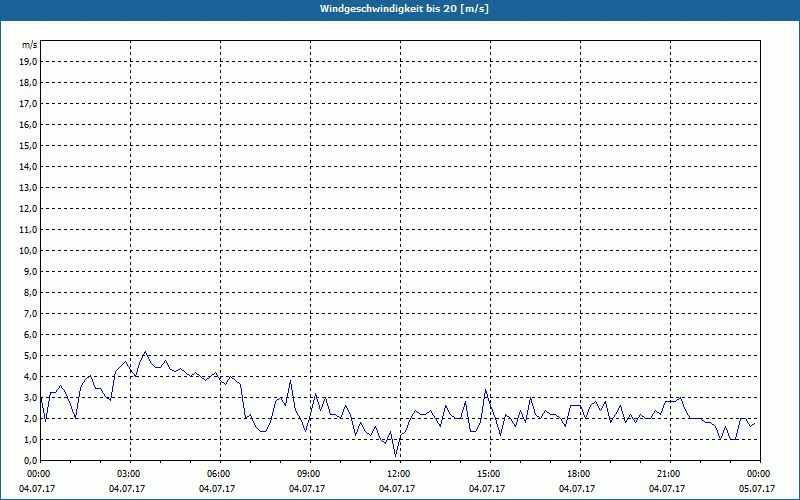Click the wind speed minimum just before 12:00
Screen dimensions: 800x500
coord(395,456)
